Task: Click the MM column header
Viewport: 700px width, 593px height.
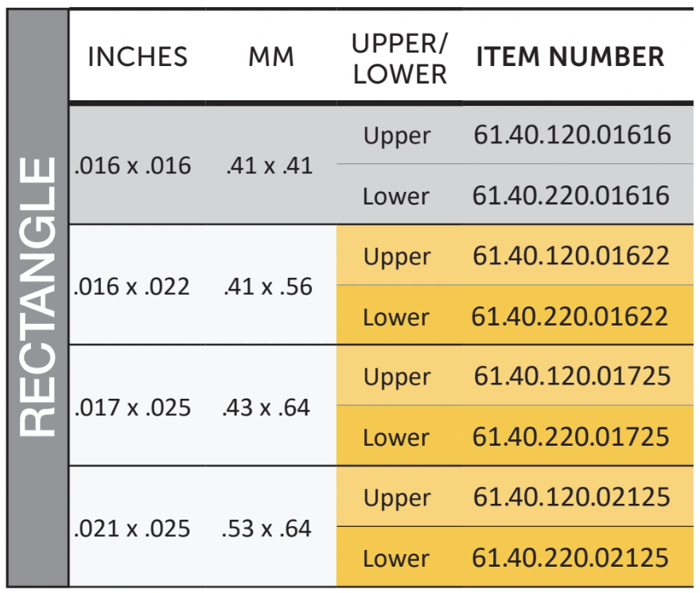Action: coord(271,57)
